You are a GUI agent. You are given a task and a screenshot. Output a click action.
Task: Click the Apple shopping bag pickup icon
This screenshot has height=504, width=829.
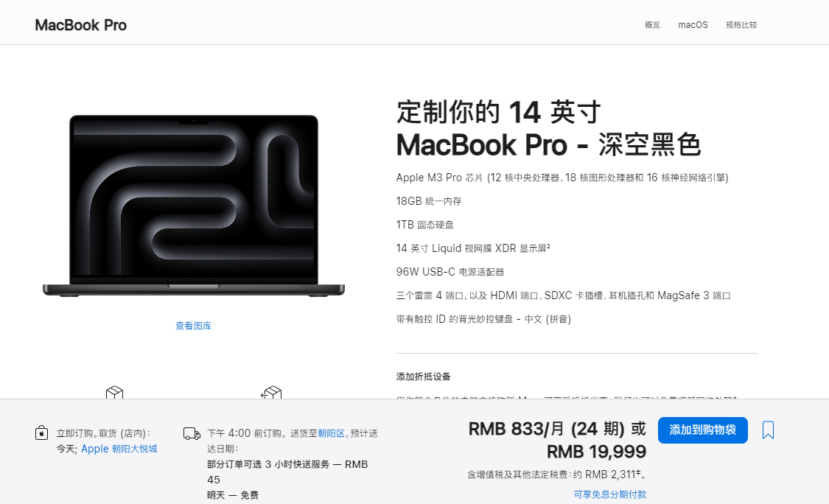point(42,433)
